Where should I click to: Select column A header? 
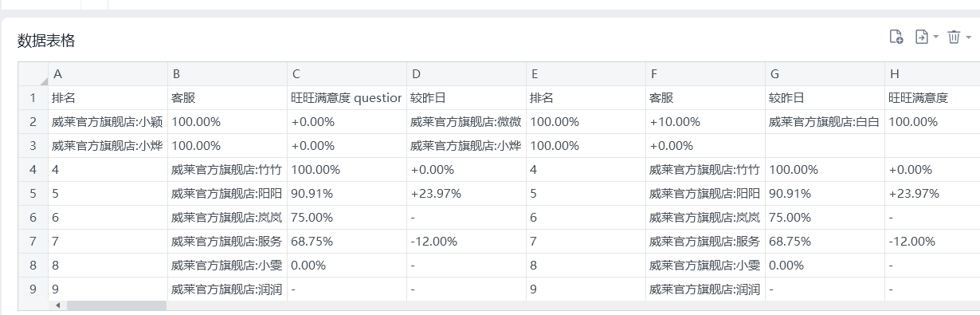tap(108, 74)
